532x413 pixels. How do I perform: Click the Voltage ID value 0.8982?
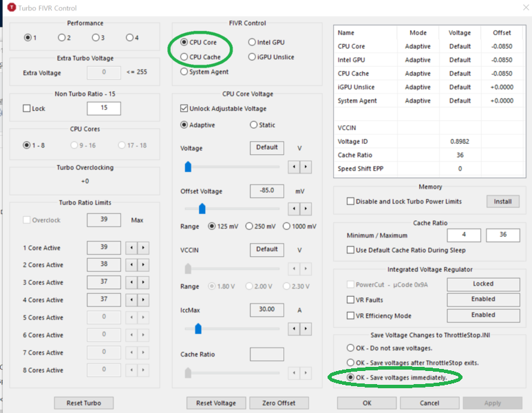(x=460, y=142)
